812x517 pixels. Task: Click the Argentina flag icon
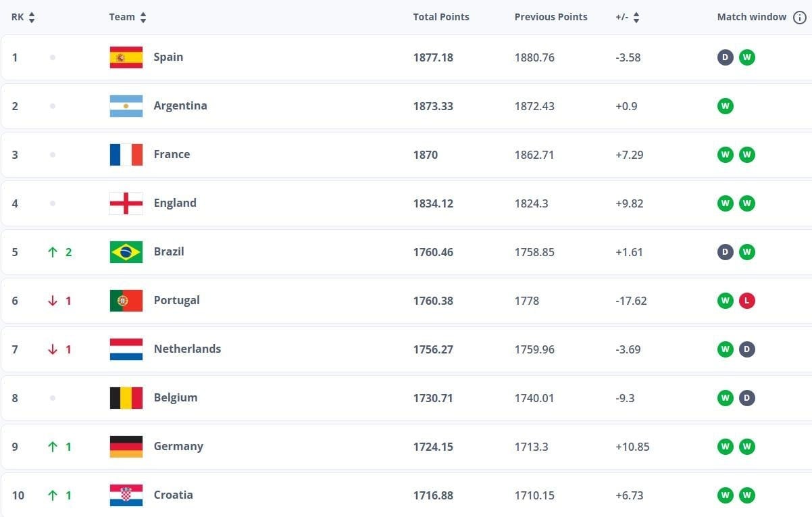[x=126, y=106]
